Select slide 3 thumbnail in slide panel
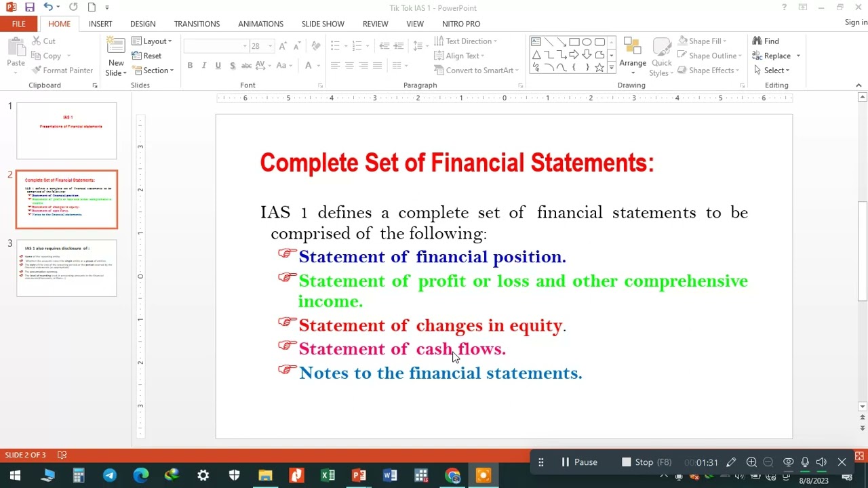 coord(66,268)
